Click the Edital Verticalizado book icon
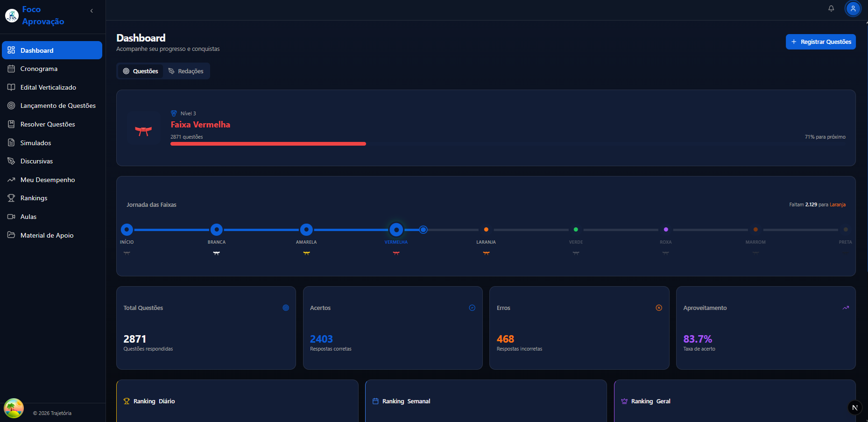Viewport: 868px width, 422px height. coord(11,87)
